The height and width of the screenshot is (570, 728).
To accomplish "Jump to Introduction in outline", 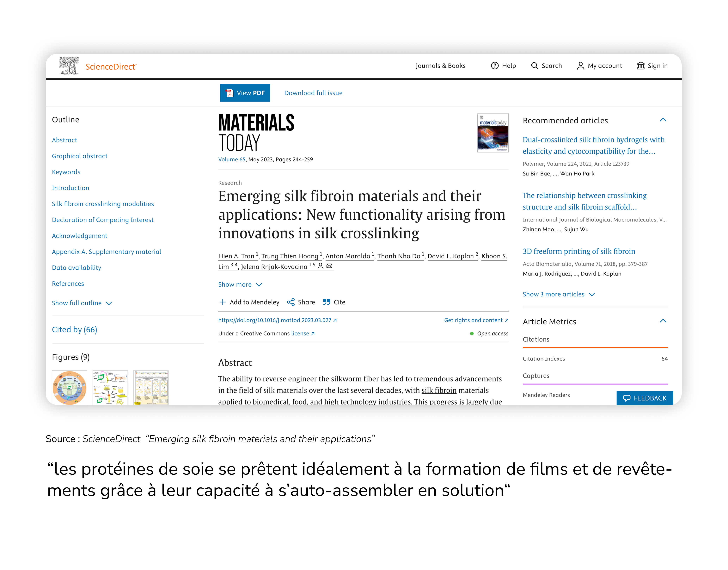I will click(x=70, y=188).
